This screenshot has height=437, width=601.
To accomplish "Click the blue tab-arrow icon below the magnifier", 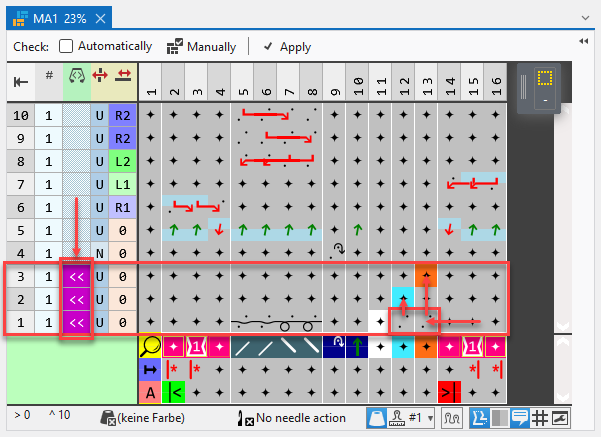I will (148, 369).
